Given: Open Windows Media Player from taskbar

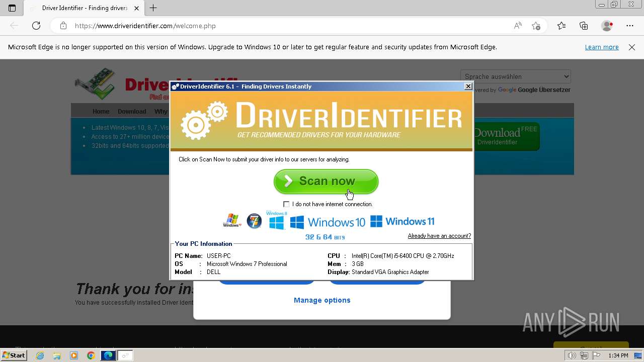Looking at the screenshot, I should pyautogui.click(x=74, y=355).
